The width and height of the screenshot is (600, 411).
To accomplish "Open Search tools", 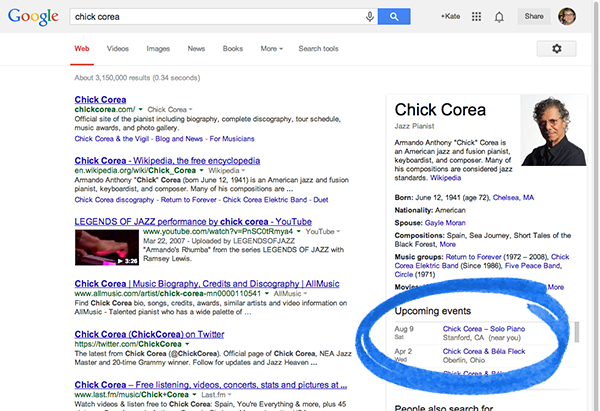I will tap(318, 49).
